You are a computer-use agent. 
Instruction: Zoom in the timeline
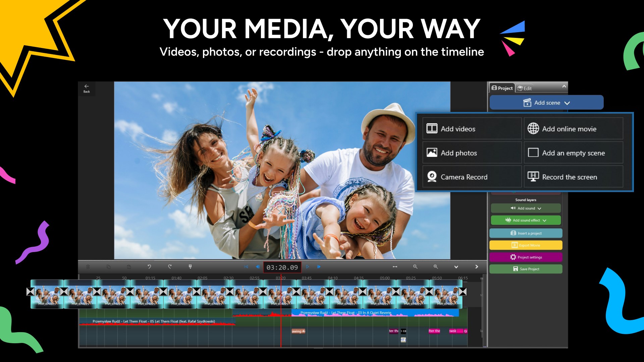click(435, 267)
